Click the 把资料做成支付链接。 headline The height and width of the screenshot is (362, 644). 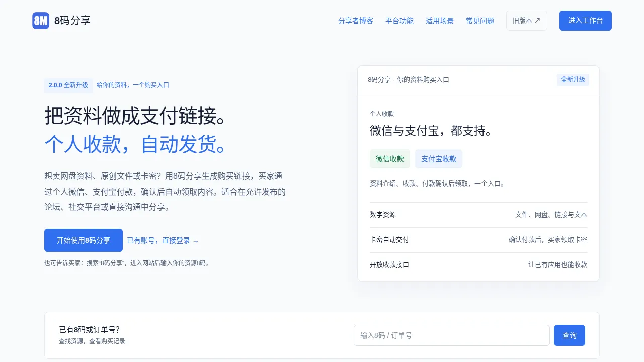138,116
